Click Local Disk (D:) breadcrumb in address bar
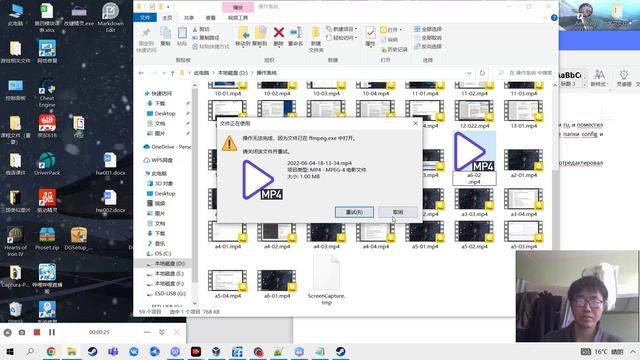 [233, 73]
